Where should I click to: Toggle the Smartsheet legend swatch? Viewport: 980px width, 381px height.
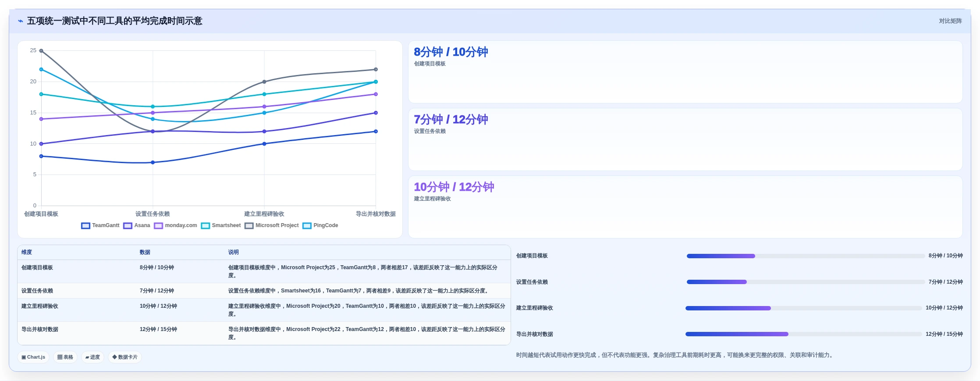206,226
